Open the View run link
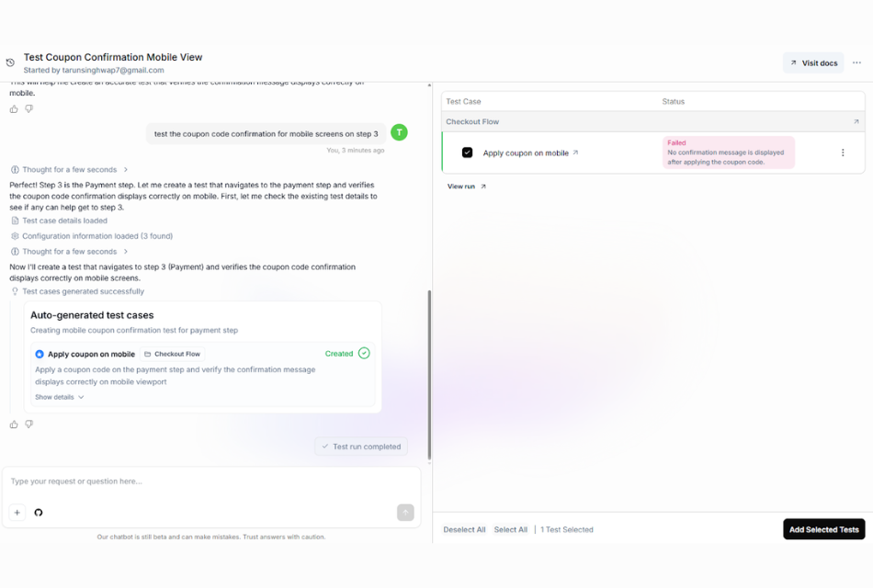 tap(467, 187)
